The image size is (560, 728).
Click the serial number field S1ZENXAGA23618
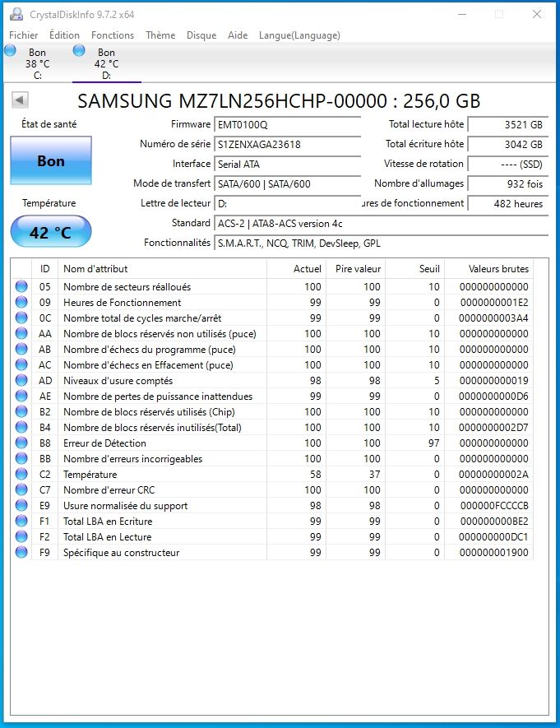click(287, 145)
